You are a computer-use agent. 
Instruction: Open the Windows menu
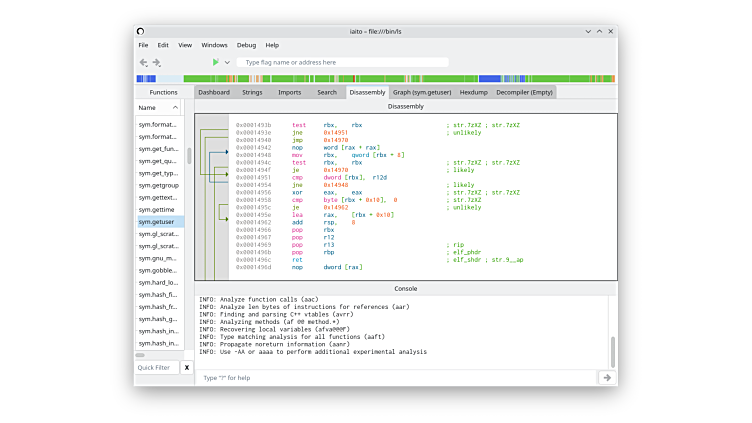(x=214, y=45)
